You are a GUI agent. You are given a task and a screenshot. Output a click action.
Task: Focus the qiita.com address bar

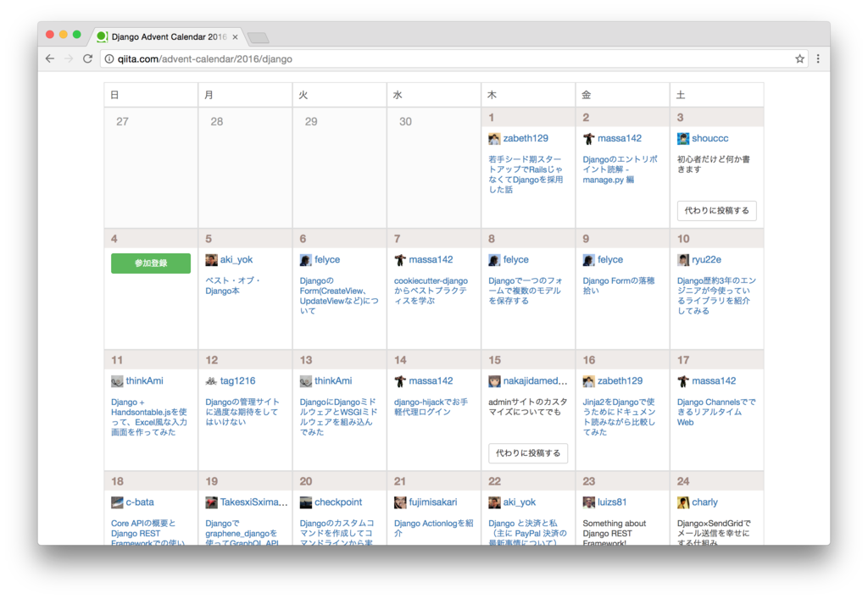click(x=454, y=58)
